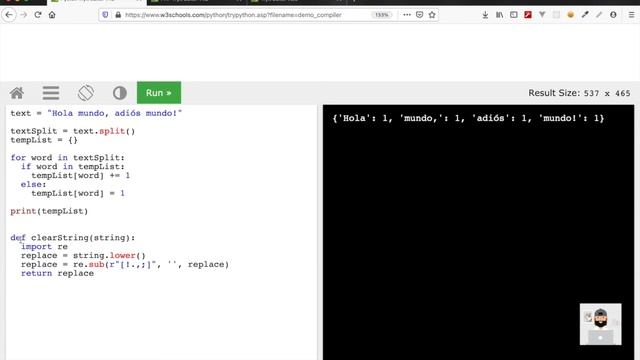Viewport: 640px width, 360px height.
Task: Toggle the editor dark theme
Action: (x=120, y=93)
